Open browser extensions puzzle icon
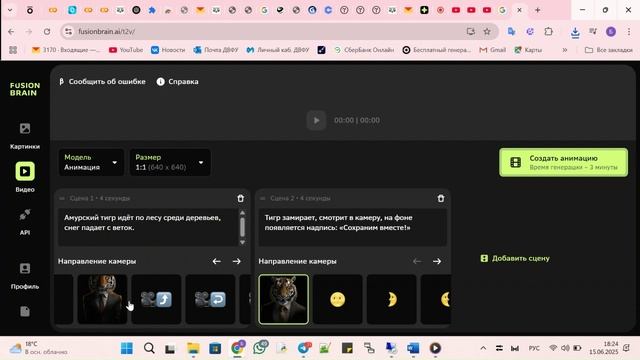 click(x=549, y=31)
